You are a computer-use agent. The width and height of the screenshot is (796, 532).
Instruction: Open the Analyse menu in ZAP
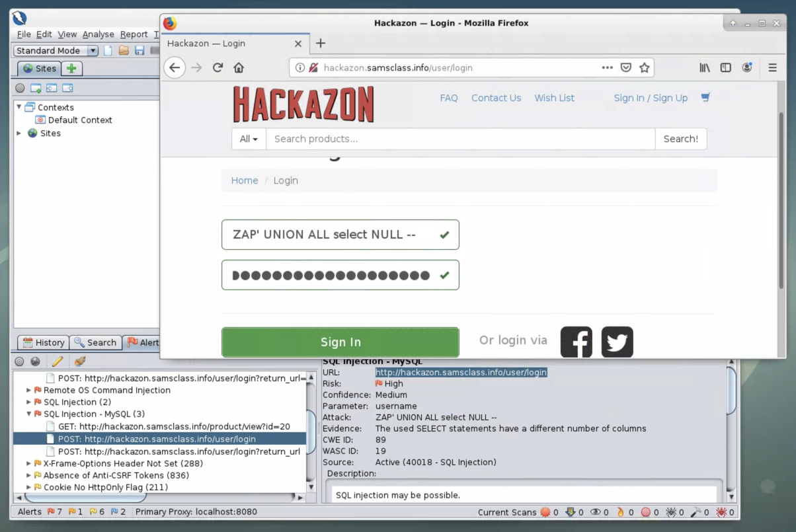[99, 34]
